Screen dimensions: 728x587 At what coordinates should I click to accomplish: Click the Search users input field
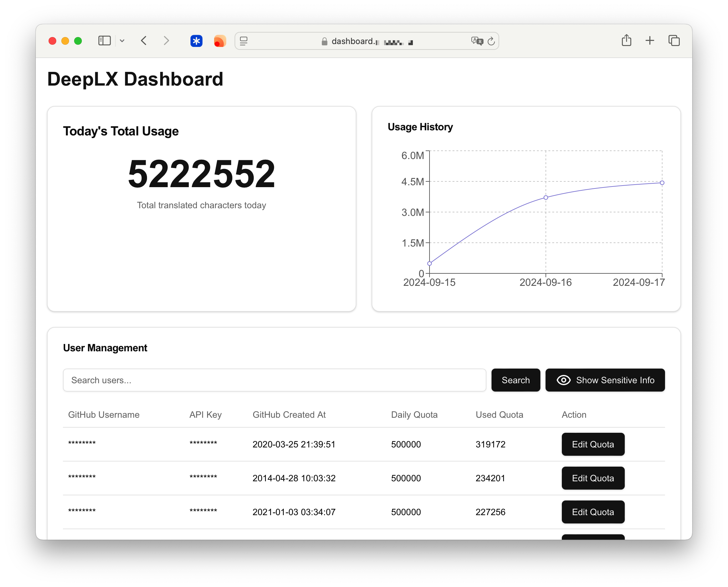[x=274, y=380]
